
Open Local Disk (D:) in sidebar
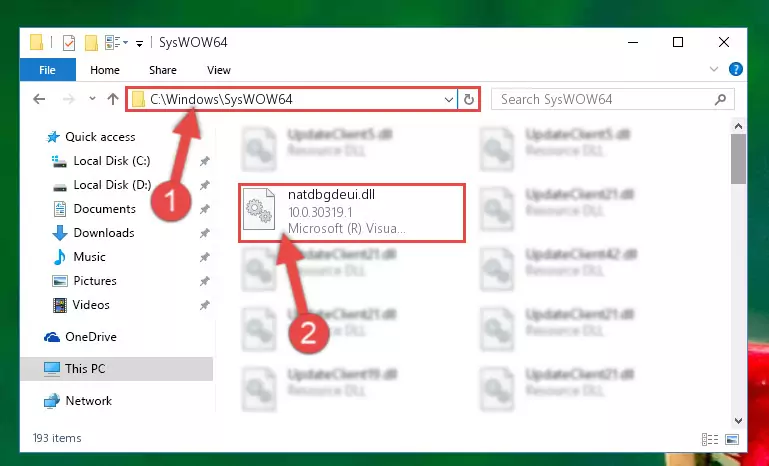pos(112,185)
